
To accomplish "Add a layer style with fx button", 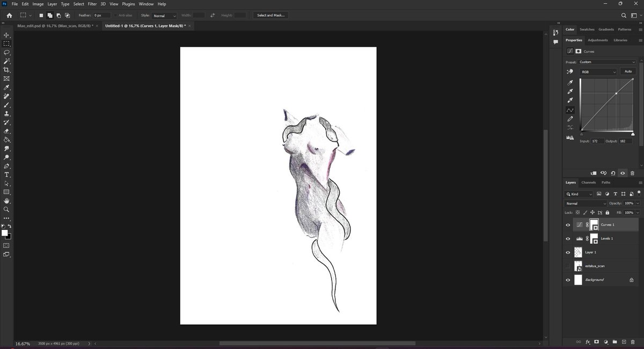I will click(588, 341).
